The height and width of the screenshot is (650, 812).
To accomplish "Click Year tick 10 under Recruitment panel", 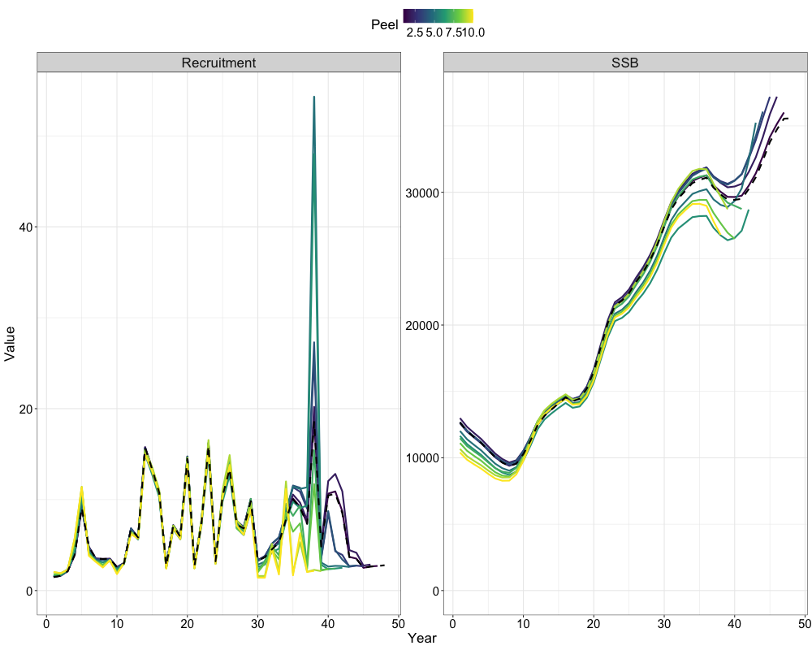I will (117, 623).
